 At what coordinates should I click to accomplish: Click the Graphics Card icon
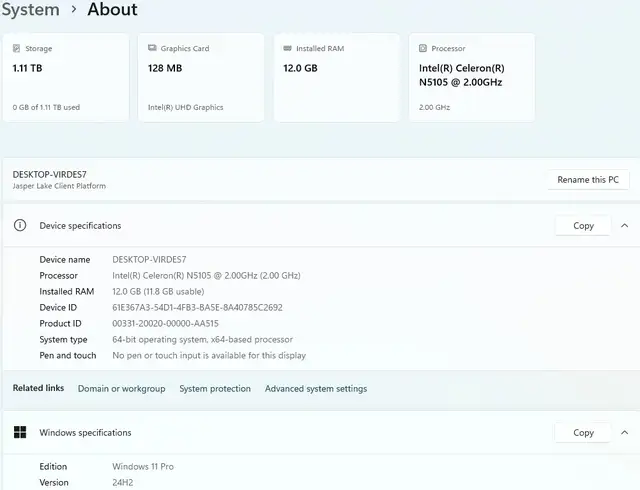tap(151, 48)
